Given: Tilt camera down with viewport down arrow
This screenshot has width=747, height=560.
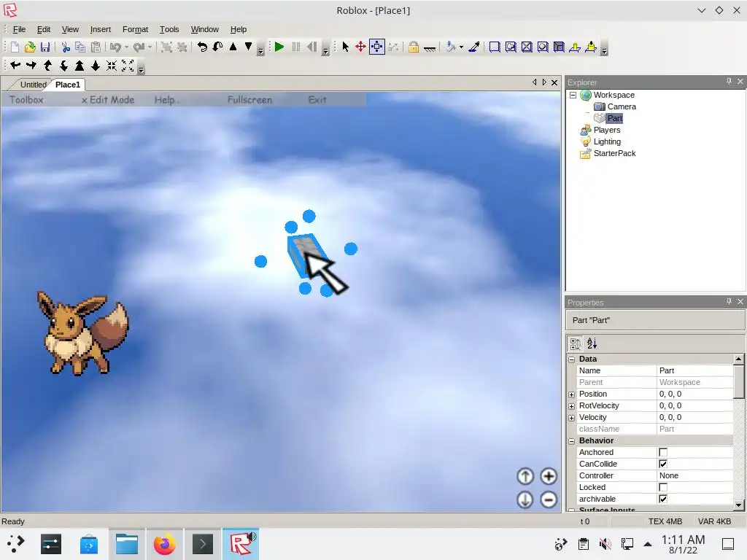Looking at the screenshot, I should tap(525, 499).
